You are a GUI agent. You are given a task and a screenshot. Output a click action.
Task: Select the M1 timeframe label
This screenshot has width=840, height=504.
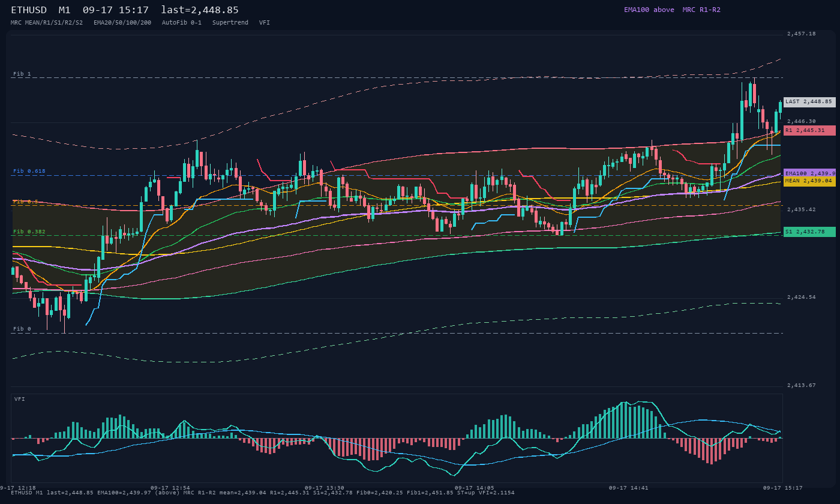point(65,10)
